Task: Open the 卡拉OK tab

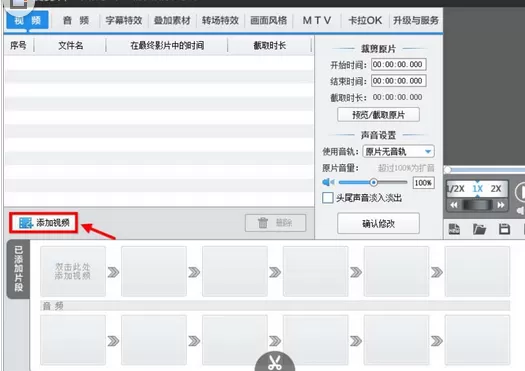Action: tap(365, 20)
